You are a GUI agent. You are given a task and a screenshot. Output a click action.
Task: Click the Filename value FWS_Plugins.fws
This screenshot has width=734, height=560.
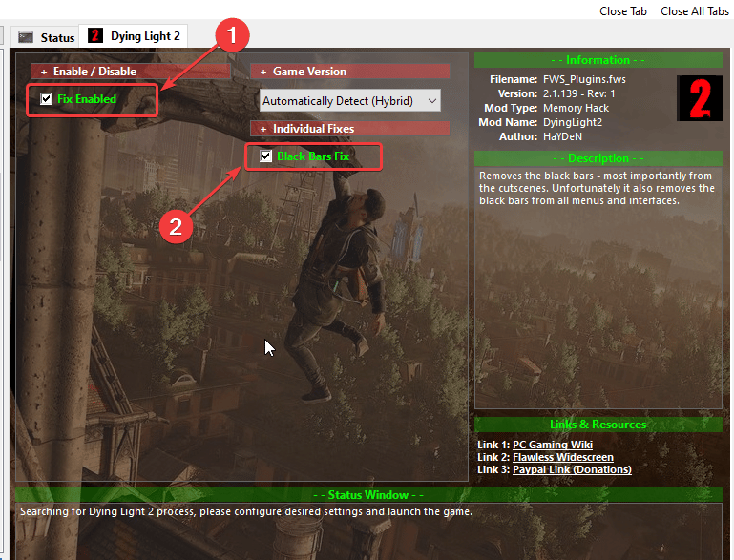(584, 79)
